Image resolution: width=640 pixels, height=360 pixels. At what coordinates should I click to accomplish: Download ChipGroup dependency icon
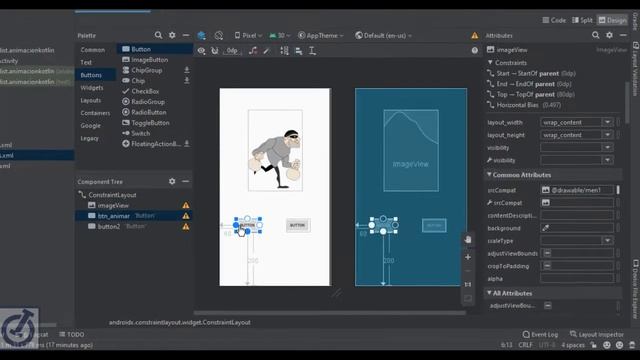tap(187, 70)
